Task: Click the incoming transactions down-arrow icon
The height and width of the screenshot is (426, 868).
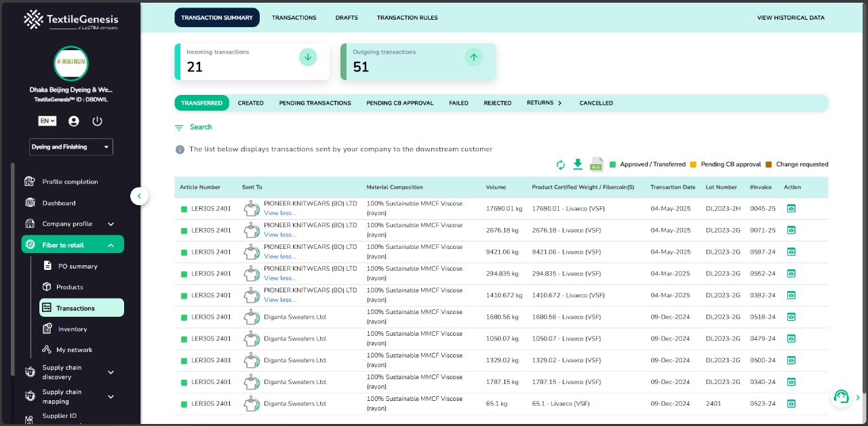Action: tap(308, 58)
